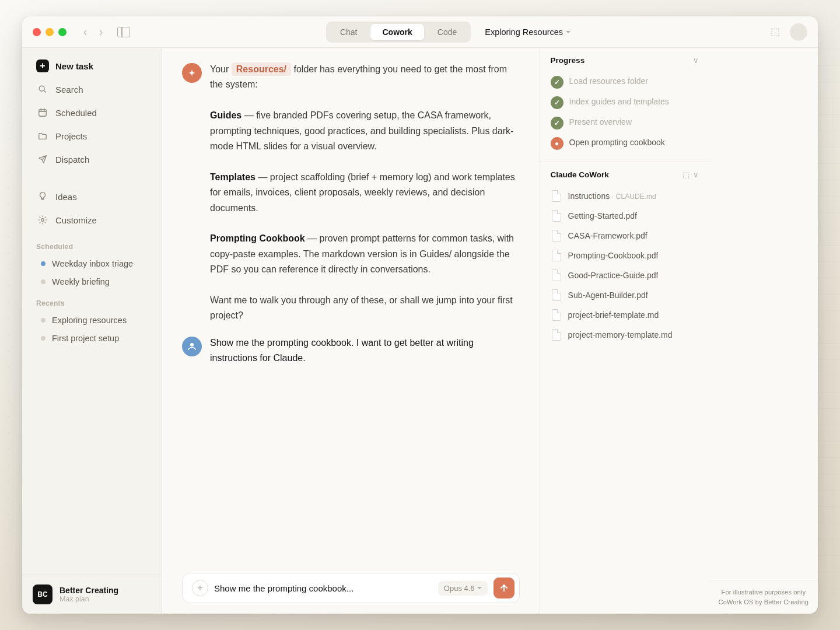Open the Exploring Resources title dropdown
Image resolution: width=840 pixels, height=630 pixels.
527,32
